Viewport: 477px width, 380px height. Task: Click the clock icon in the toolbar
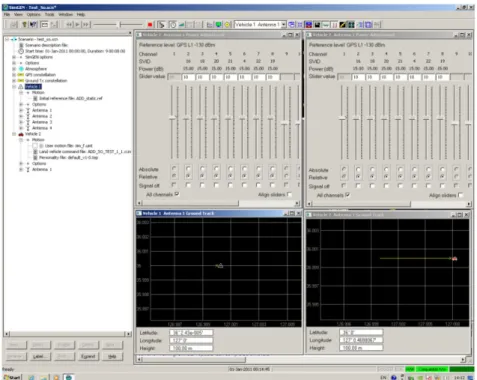pyautogui.click(x=173, y=25)
